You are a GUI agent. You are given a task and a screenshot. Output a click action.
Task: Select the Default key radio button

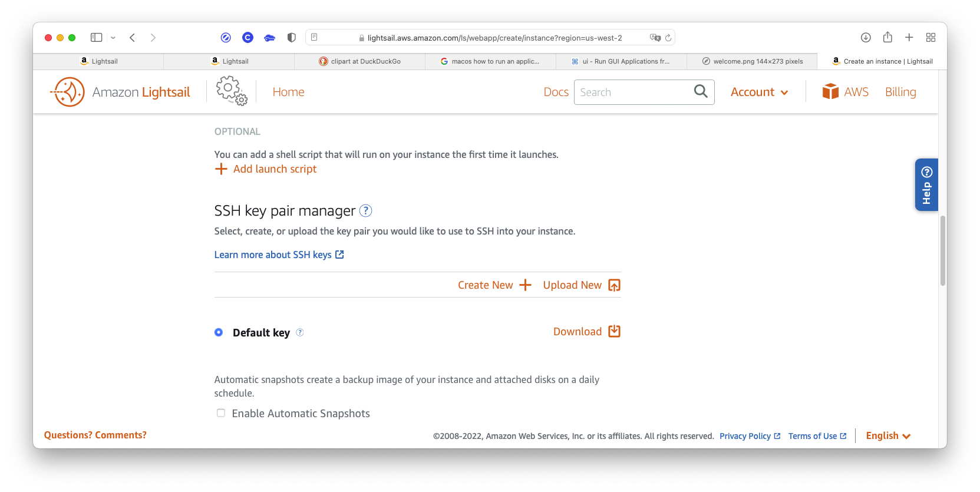pyautogui.click(x=219, y=332)
